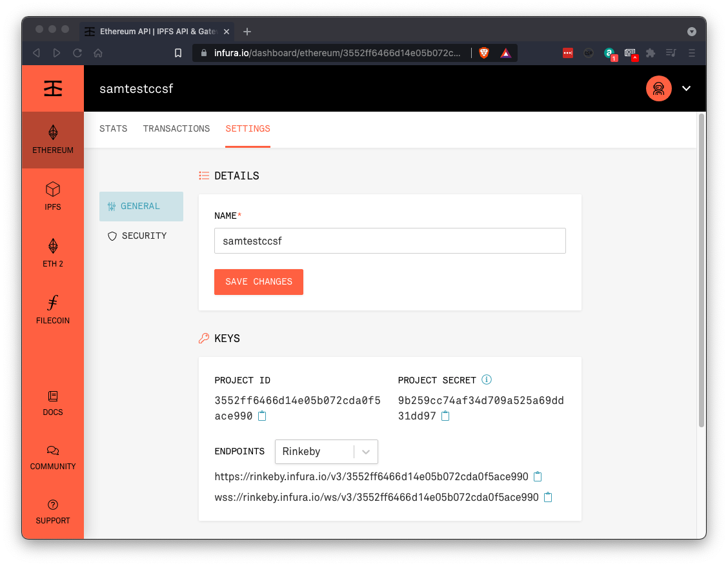Click the red password manager extension icon
Viewport: 728px width, 566px height.
click(x=567, y=53)
